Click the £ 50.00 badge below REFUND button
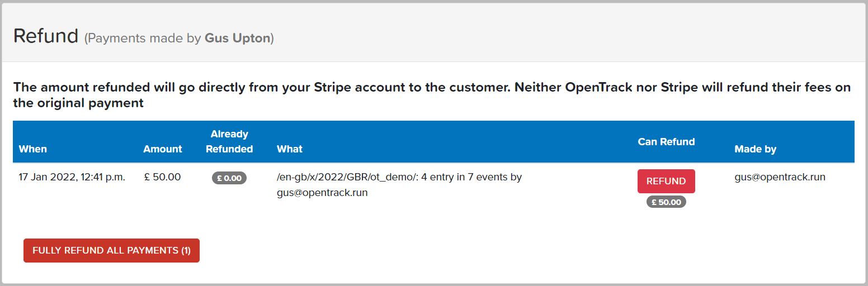This screenshot has height=286, width=868. 666,202
